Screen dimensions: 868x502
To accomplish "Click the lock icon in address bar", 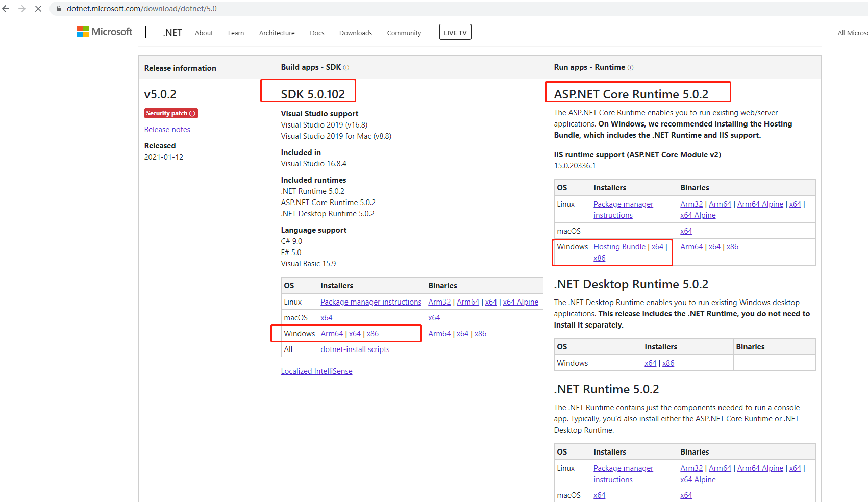I will tap(59, 9).
